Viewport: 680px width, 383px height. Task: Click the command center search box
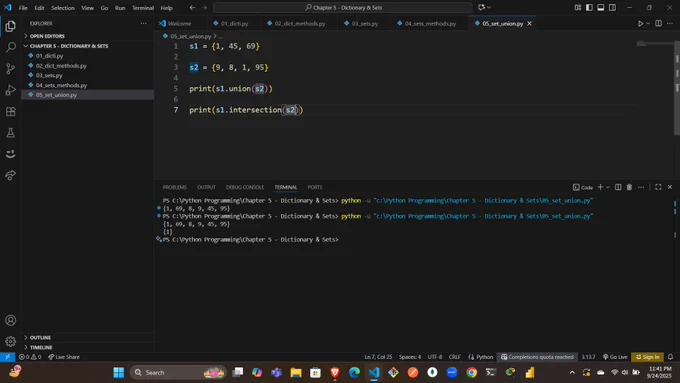[x=343, y=7]
